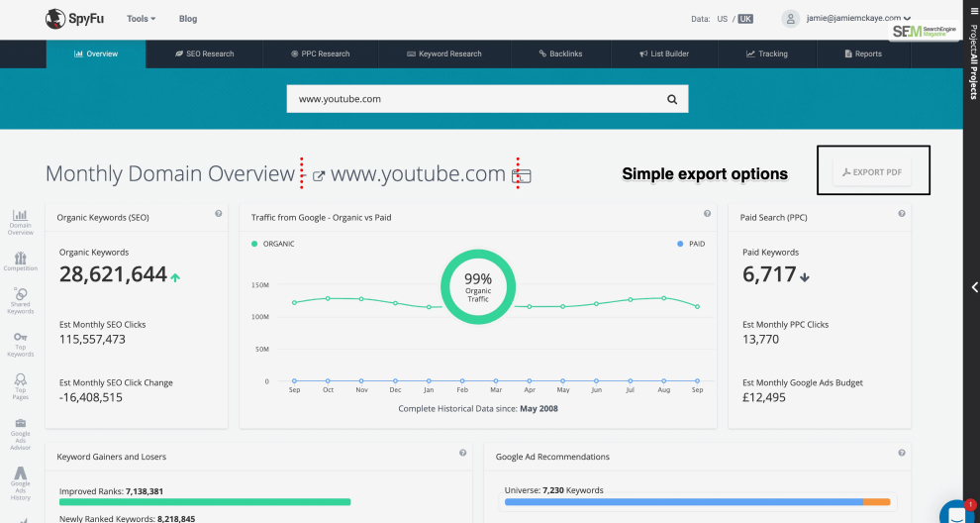The image size is (980, 523).
Task: Toggle the ORGANIC series legend
Action: pos(272,244)
